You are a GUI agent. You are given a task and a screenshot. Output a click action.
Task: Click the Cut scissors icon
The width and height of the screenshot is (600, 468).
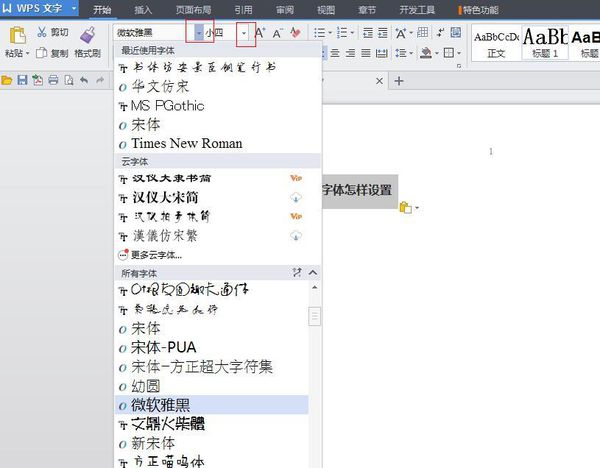[x=42, y=32]
